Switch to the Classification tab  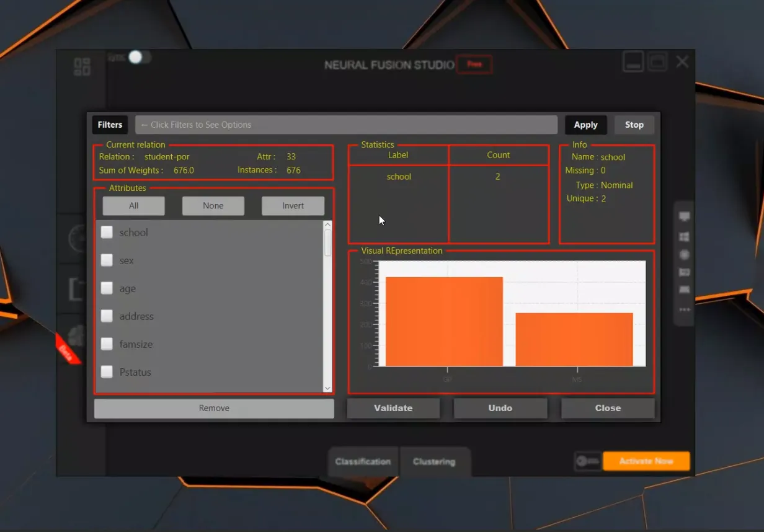363,461
